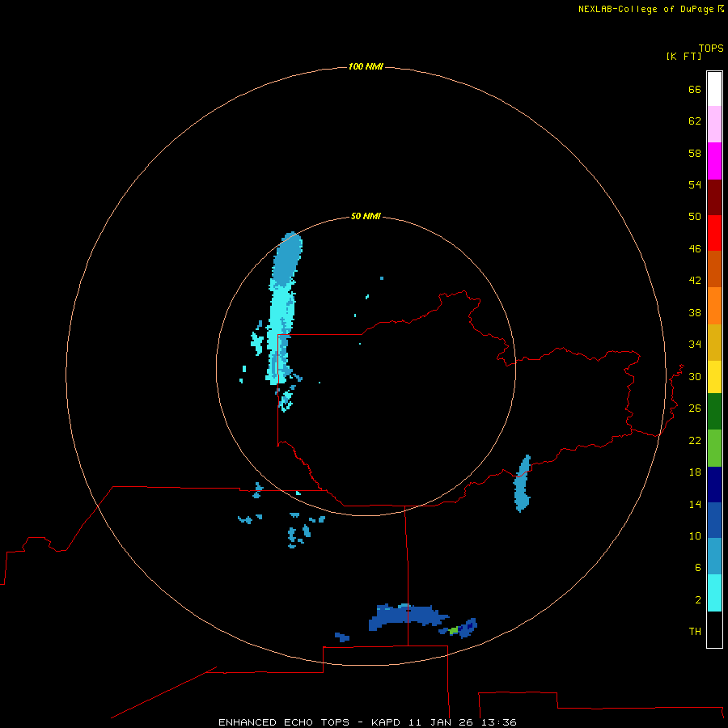This screenshot has width=728, height=728.
Task: Click the medium blue legend swatch
Action: pyautogui.click(x=714, y=520)
